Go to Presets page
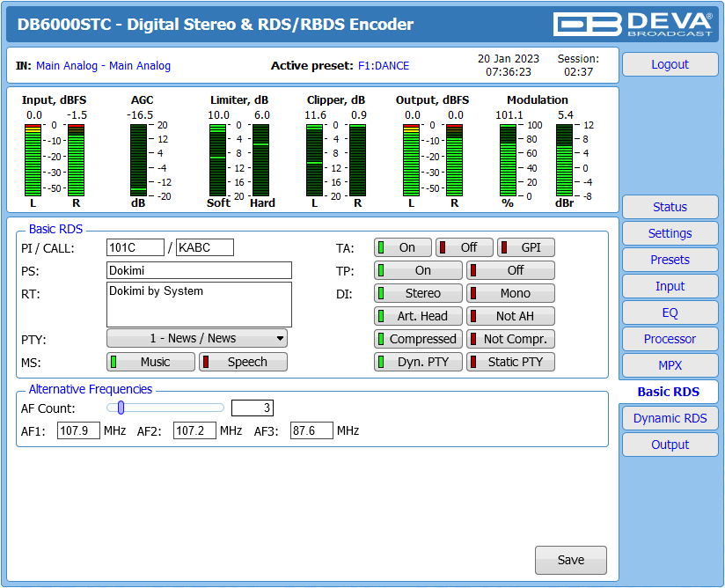This screenshot has height=588, width=725. coord(670,260)
